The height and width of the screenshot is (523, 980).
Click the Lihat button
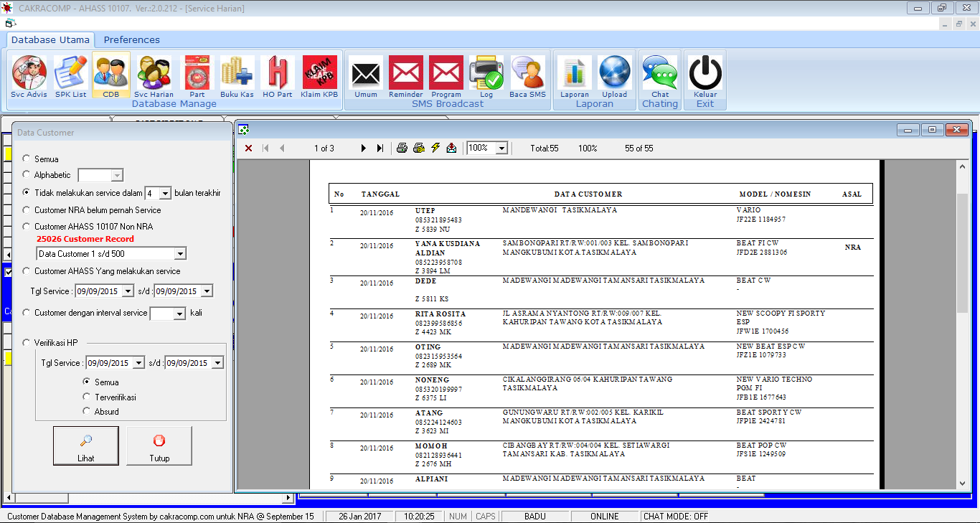(86, 446)
